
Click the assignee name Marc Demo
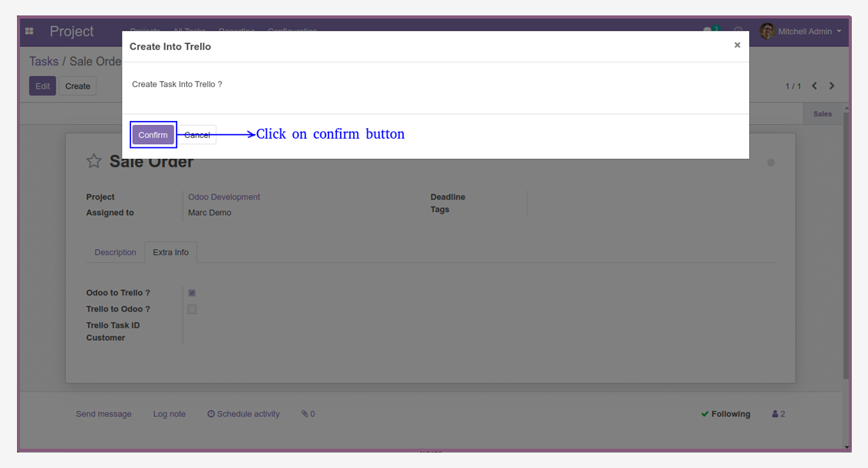(x=210, y=213)
